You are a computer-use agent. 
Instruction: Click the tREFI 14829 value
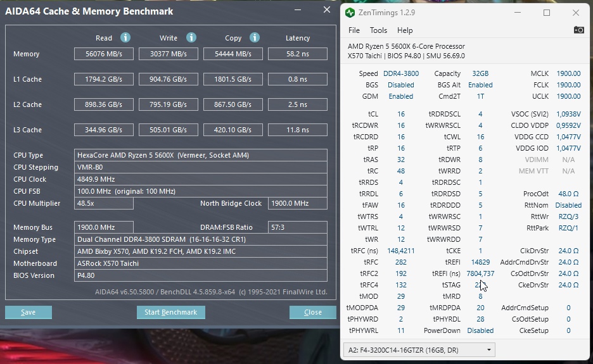[480, 262]
